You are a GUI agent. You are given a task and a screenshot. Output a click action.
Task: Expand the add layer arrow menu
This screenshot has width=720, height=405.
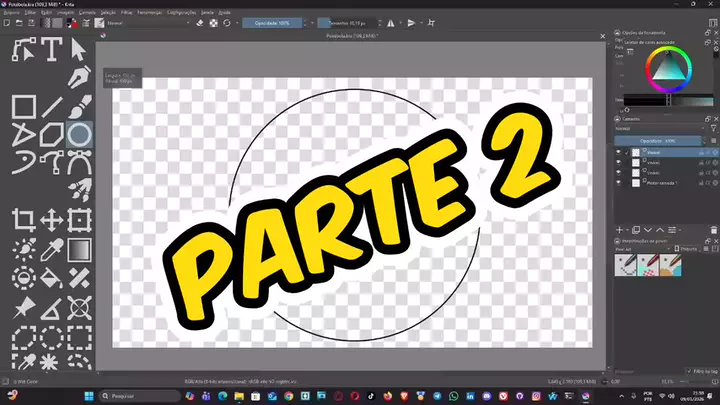[627, 230]
